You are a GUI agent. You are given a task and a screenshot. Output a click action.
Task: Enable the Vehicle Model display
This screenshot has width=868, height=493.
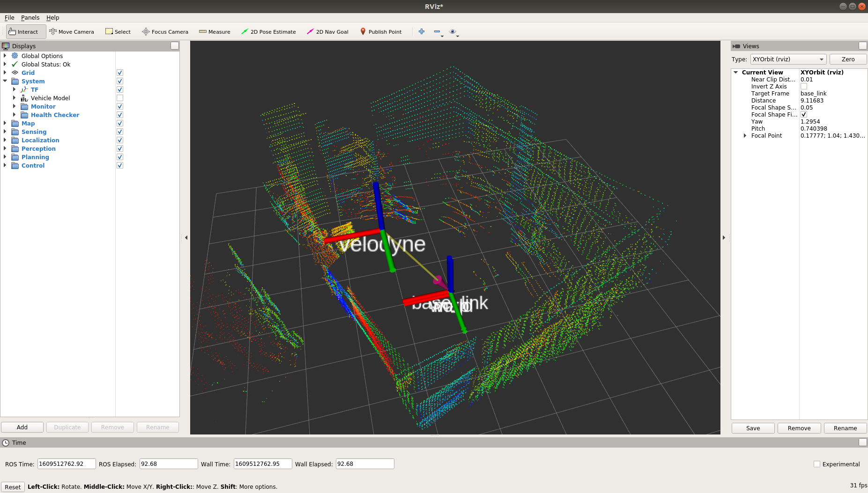coord(120,98)
